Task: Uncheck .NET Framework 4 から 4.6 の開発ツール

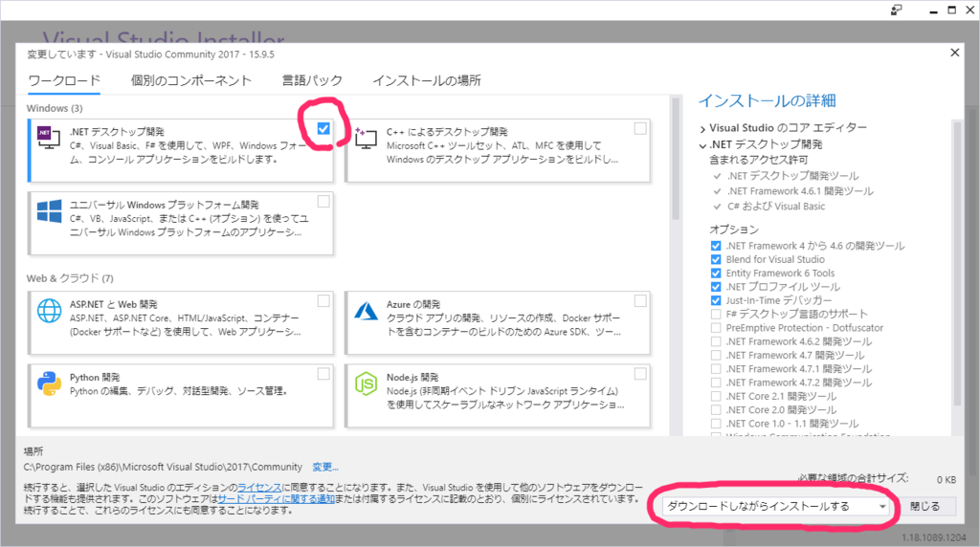Action: click(x=716, y=246)
